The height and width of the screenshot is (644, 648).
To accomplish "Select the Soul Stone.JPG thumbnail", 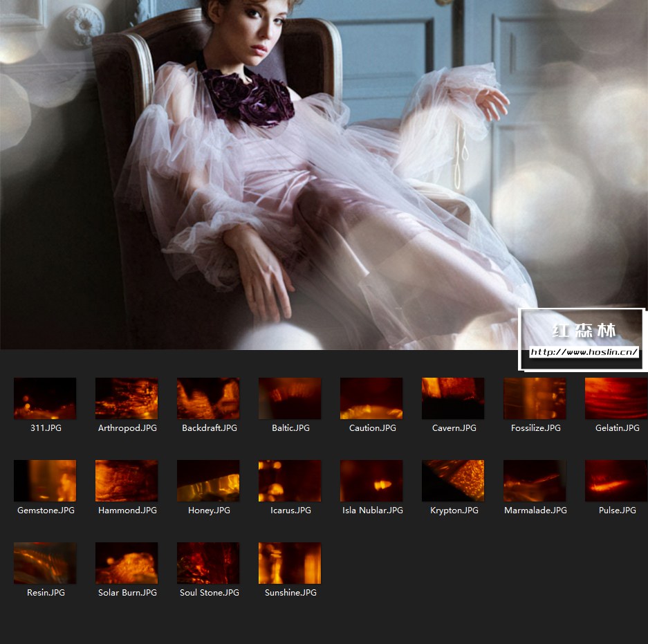I will coord(208,563).
